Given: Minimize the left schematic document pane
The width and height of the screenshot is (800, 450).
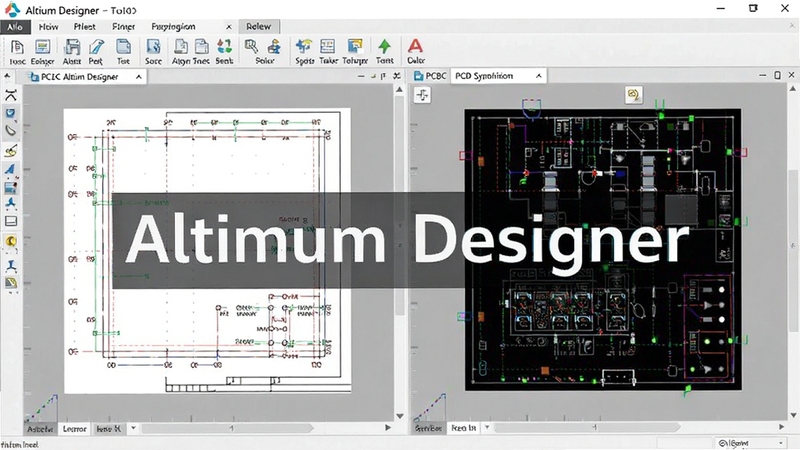Looking at the screenshot, I should [x=361, y=77].
